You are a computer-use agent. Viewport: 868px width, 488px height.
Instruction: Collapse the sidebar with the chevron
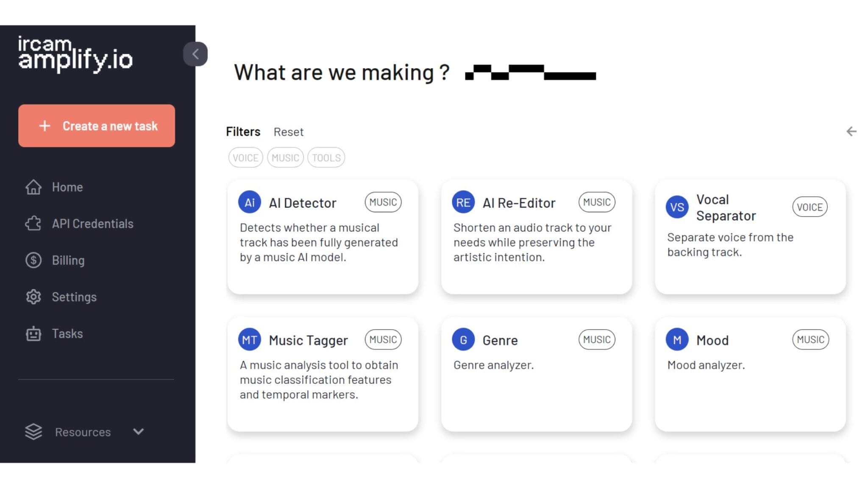point(195,54)
